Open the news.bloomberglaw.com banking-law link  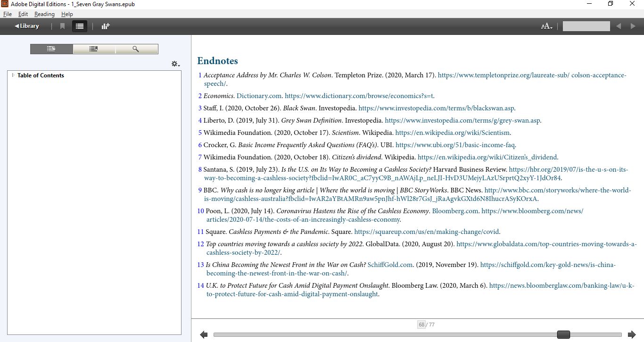coord(561,285)
